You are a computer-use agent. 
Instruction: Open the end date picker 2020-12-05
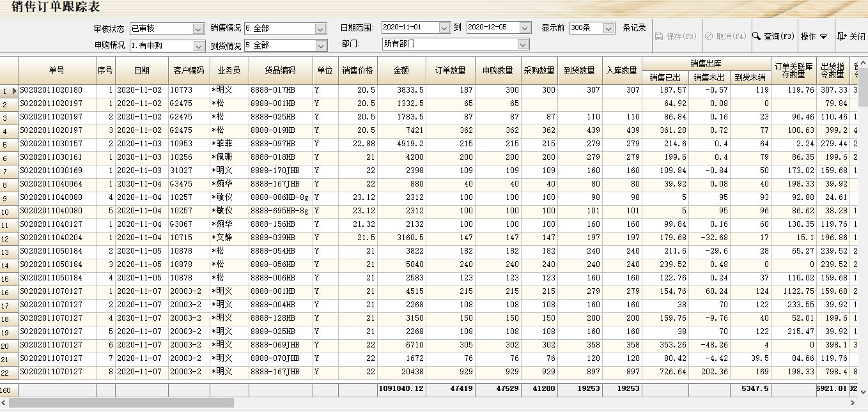tap(525, 28)
